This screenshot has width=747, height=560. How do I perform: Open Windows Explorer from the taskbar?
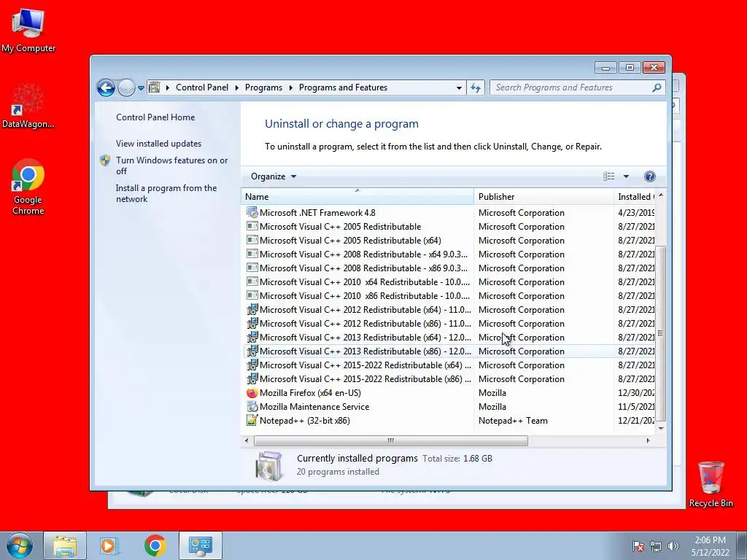65,545
